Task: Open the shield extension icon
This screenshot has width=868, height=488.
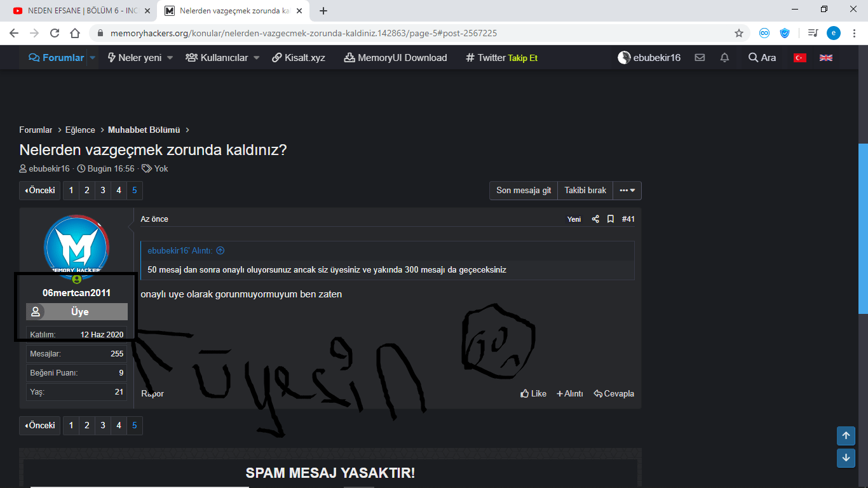Action: pos(785,33)
